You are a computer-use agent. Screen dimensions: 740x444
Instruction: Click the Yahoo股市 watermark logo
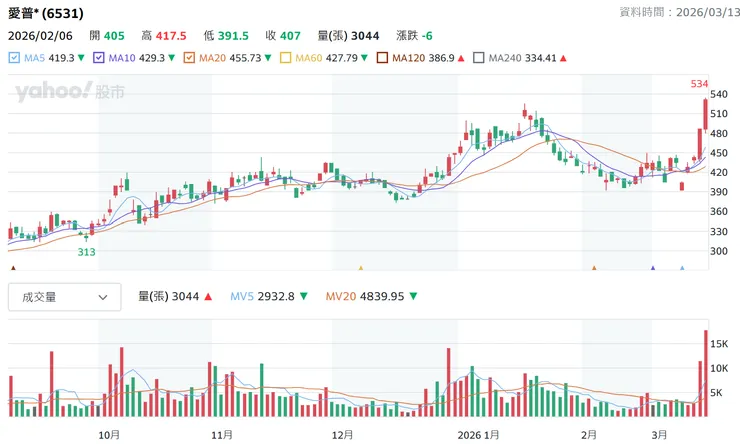coord(70,93)
